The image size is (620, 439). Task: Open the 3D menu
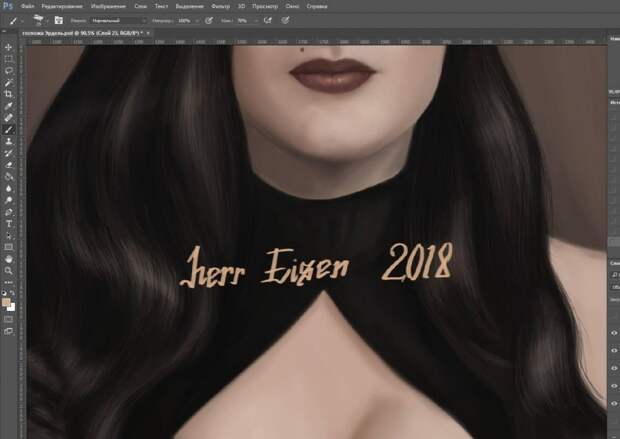pos(241,6)
